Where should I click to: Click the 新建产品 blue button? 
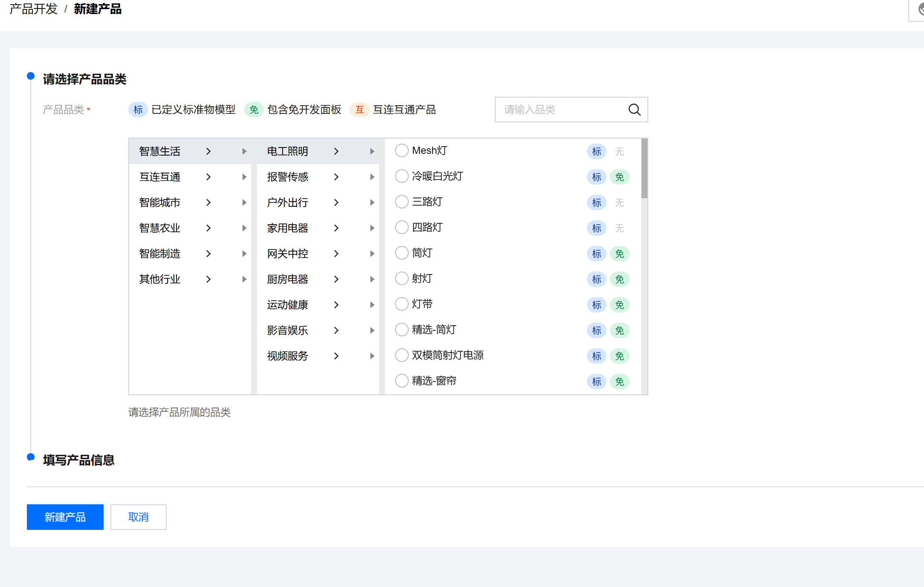click(x=65, y=517)
